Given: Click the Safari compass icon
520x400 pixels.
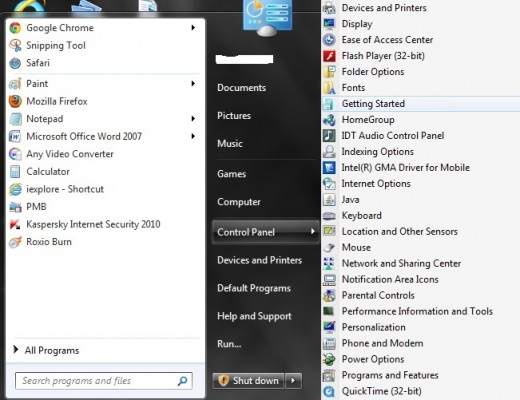Looking at the screenshot, I should [15, 63].
